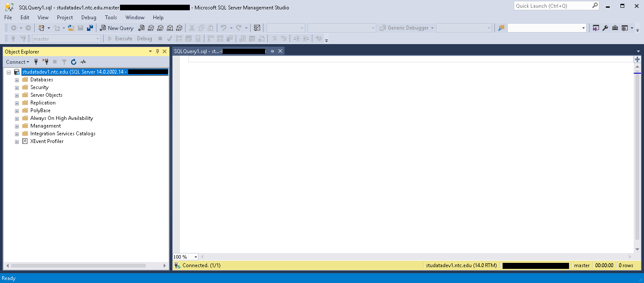Select the studatadev1.ntc.edu server tree item
Image resolution: width=644 pixels, height=283 pixels.
(x=95, y=72)
